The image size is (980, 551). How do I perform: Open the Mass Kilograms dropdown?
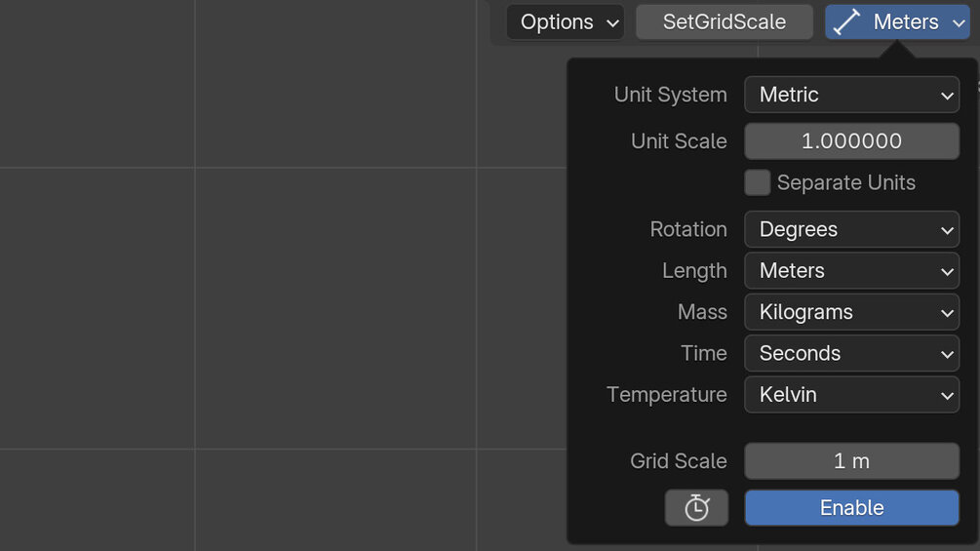(851, 312)
